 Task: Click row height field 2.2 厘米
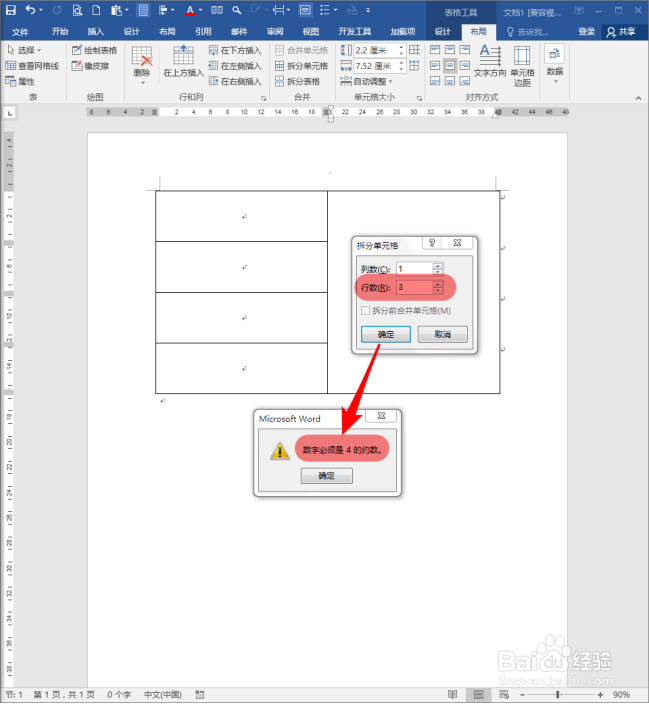coord(376,50)
